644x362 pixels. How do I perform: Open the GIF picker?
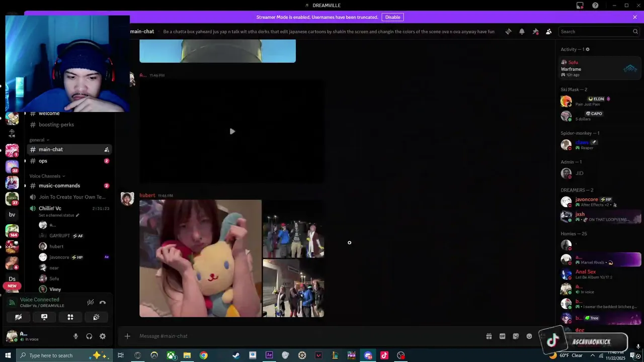tap(502, 336)
